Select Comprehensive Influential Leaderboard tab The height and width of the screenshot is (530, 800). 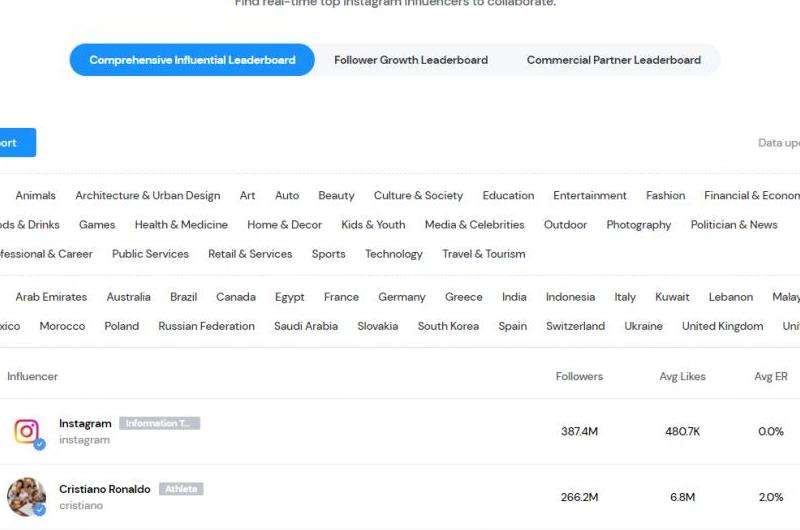[x=192, y=60]
